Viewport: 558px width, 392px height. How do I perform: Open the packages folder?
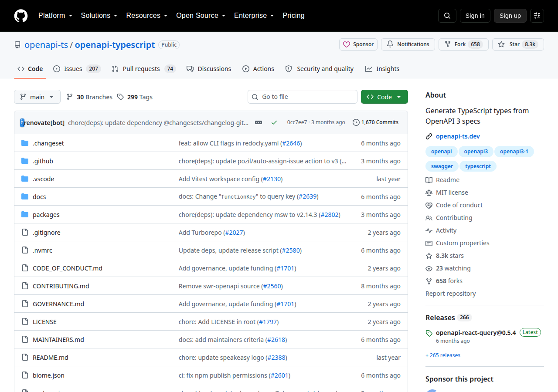point(46,215)
